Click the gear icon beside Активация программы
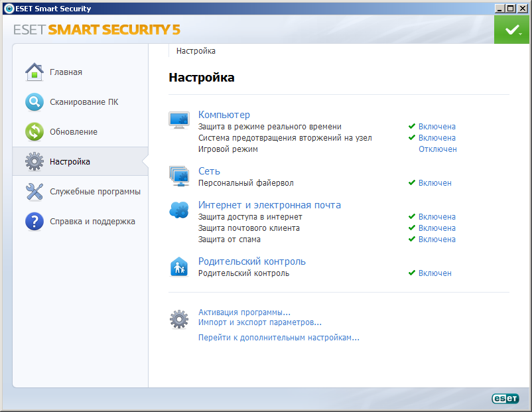 (x=179, y=319)
